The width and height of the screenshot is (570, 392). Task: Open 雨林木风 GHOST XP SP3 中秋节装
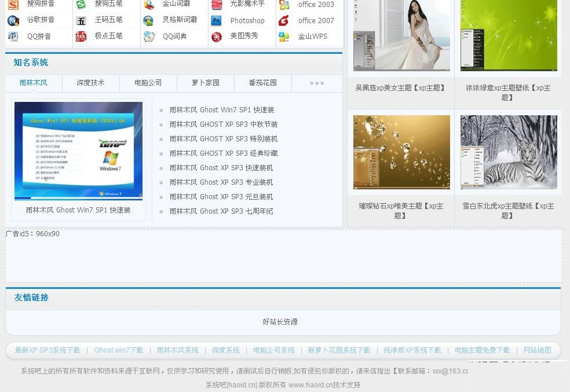point(224,124)
